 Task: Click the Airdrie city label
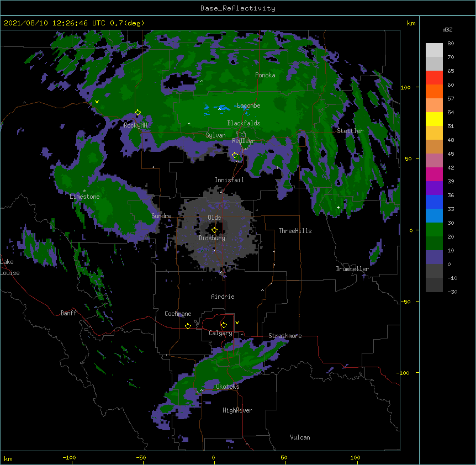[223, 297]
